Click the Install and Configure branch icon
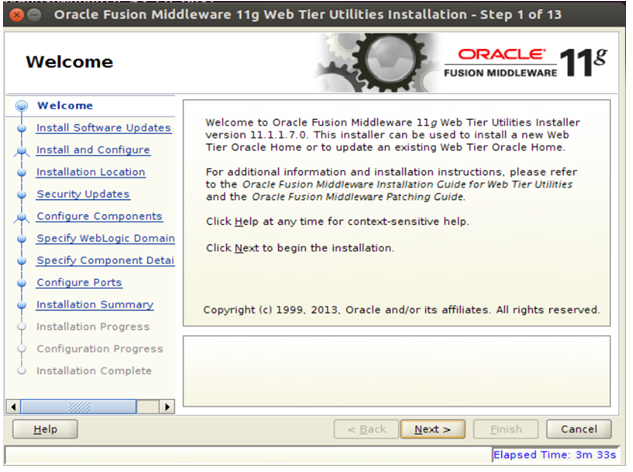Screen dimensions: 633x472 (x=21, y=151)
